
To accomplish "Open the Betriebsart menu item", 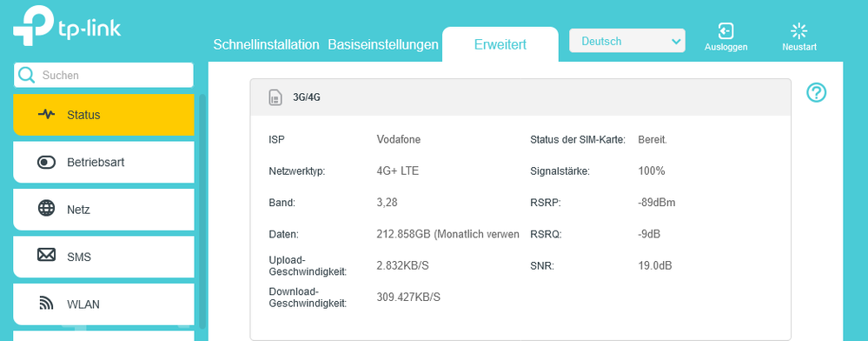I will pos(103,163).
